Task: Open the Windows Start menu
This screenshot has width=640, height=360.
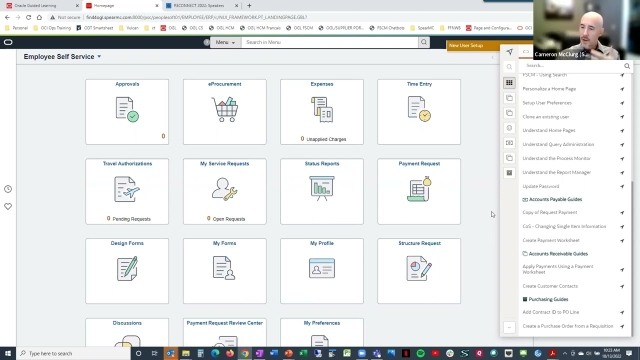Action: point(8,353)
